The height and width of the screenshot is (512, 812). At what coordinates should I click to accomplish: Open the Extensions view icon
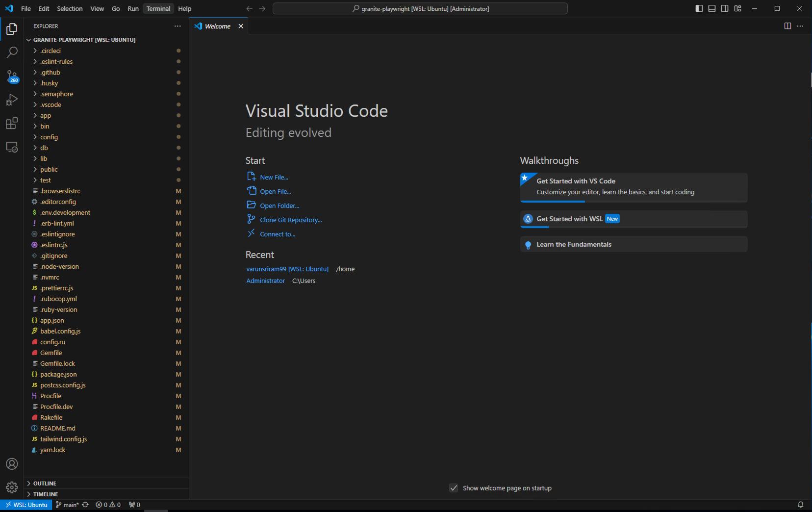[12, 123]
